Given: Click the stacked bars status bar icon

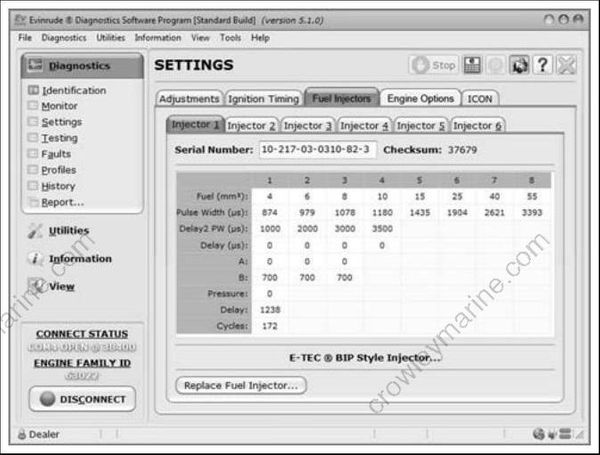Looking at the screenshot, I should coord(565,434).
